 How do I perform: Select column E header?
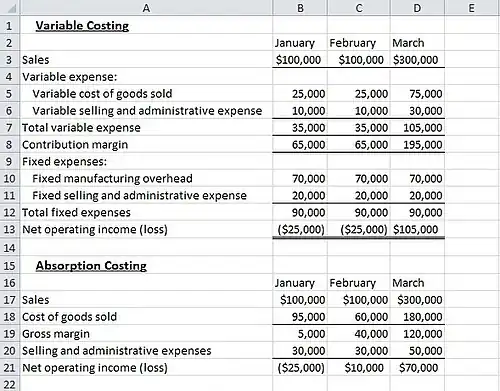(472, 7)
